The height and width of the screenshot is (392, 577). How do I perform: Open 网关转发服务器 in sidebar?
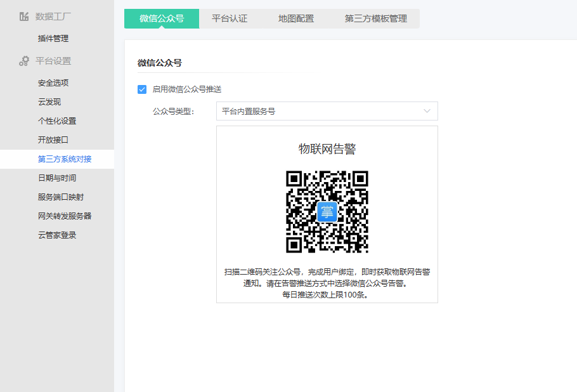(x=65, y=216)
